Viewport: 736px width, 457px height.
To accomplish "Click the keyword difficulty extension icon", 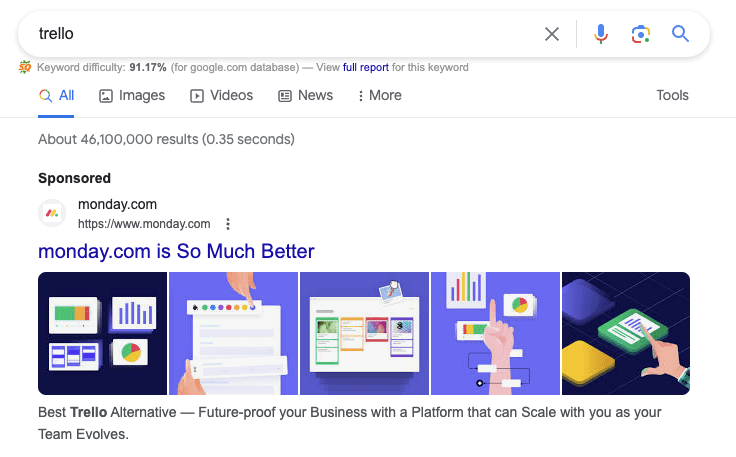I will pyautogui.click(x=25, y=68).
